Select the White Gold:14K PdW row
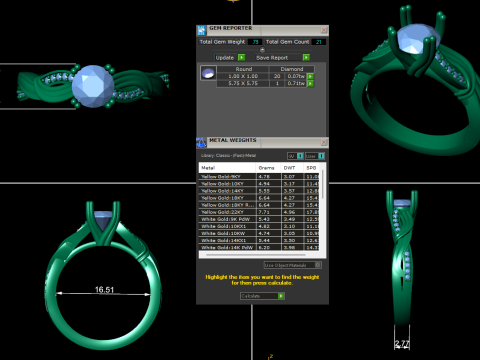Image resolution: width=480 pixels, height=360 pixels. 259,247
